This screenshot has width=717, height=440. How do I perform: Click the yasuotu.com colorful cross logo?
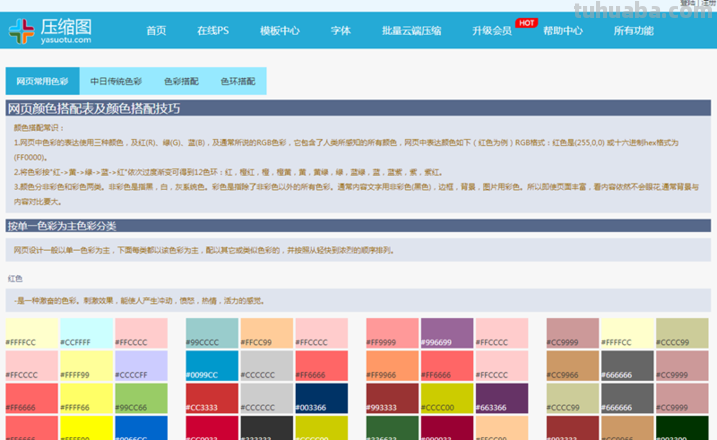(21, 31)
